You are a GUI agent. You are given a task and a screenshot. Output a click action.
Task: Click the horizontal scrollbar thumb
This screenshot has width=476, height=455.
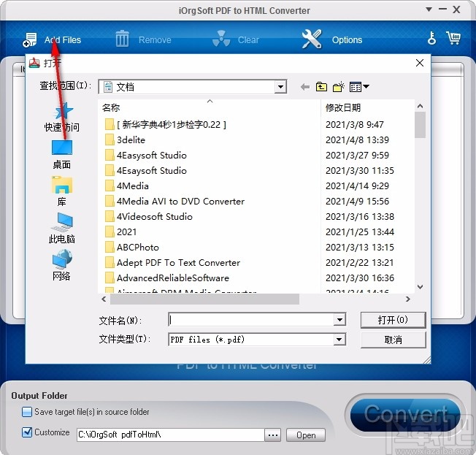(x=204, y=299)
